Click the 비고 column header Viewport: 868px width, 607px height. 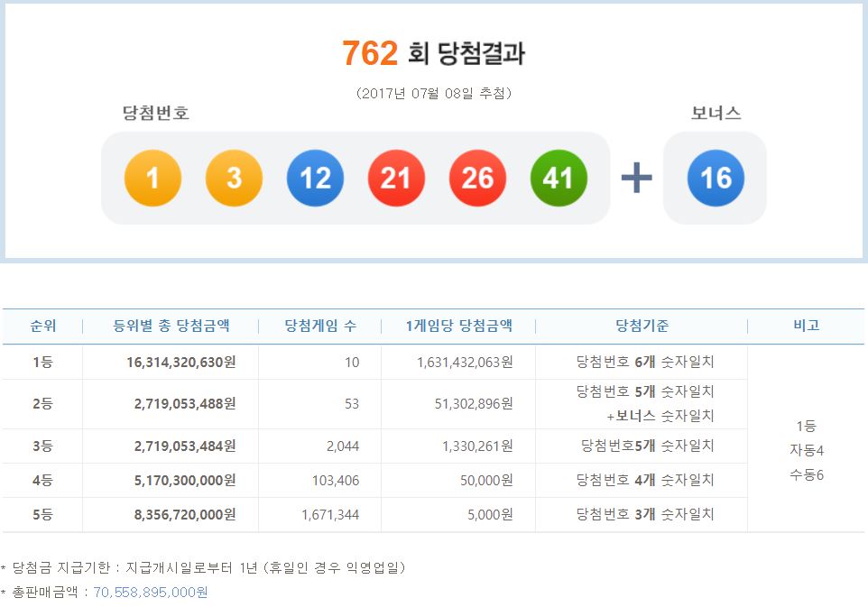point(806,326)
